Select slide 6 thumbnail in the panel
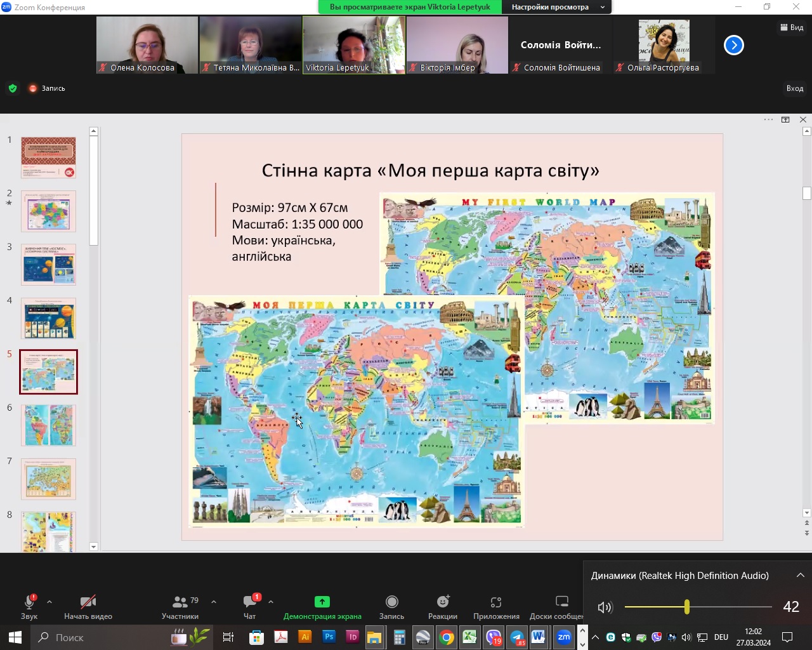 pyautogui.click(x=49, y=425)
